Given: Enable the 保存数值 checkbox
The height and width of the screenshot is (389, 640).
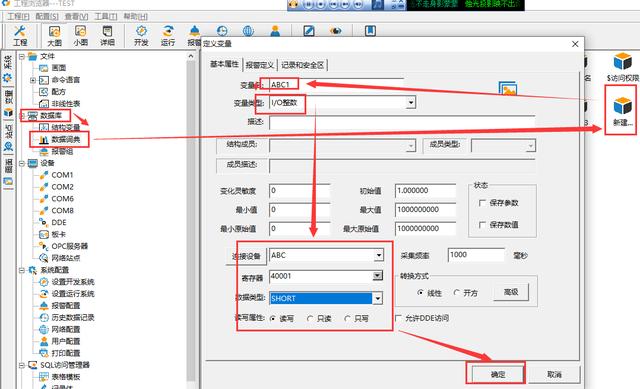Looking at the screenshot, I should pos(482,225).
